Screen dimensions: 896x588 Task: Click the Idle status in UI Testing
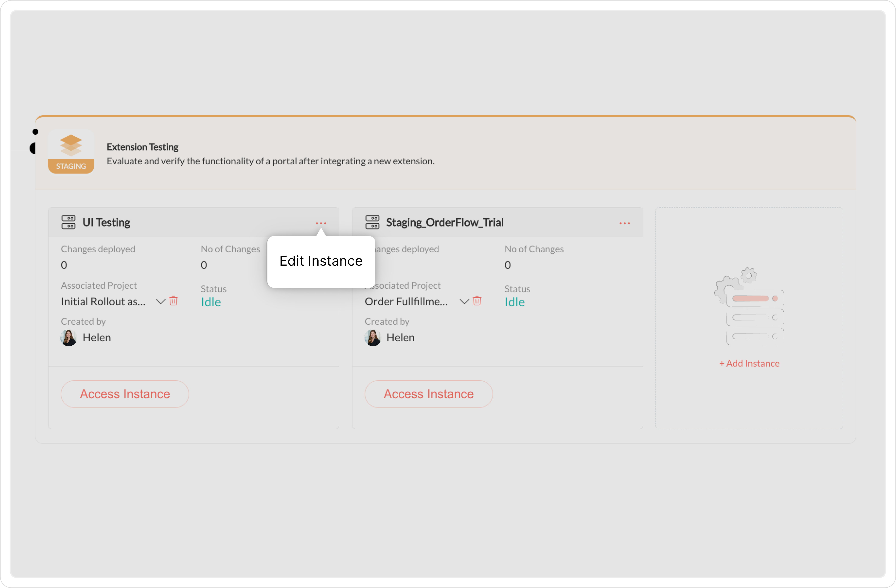click(211, 302)
